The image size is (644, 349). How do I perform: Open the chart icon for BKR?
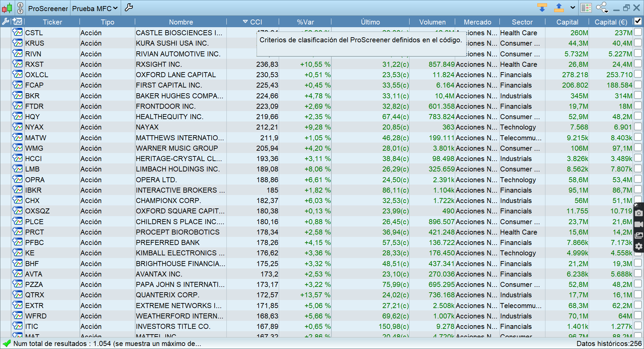point(17,95)
